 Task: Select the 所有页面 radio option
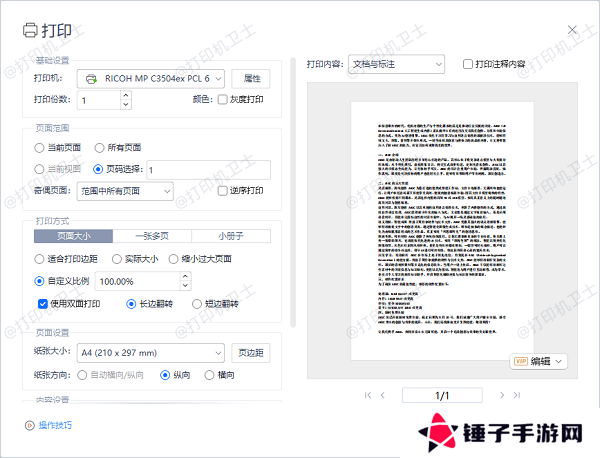99,148
